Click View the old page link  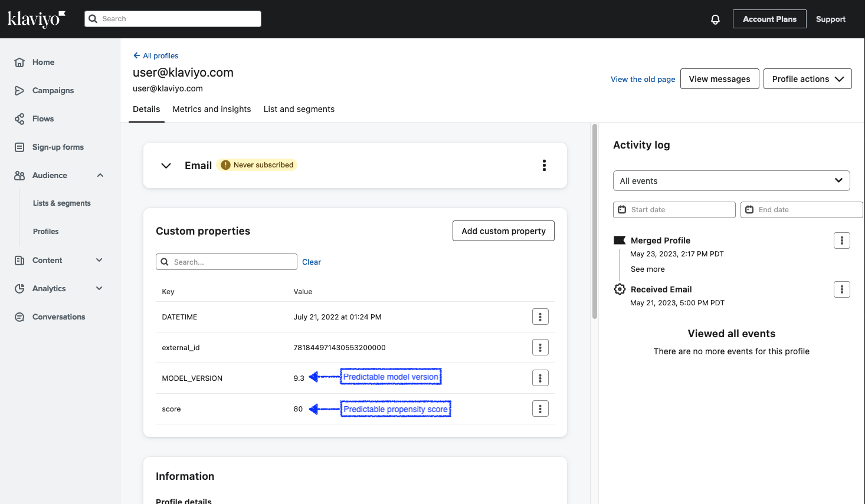point(643,80)
